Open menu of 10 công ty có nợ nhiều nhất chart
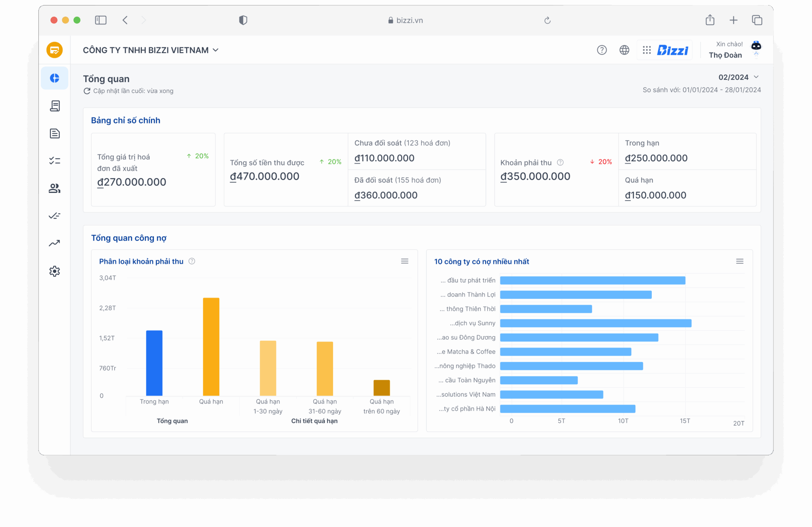Screen dimensions: 812x527 [x=739, y=261]
